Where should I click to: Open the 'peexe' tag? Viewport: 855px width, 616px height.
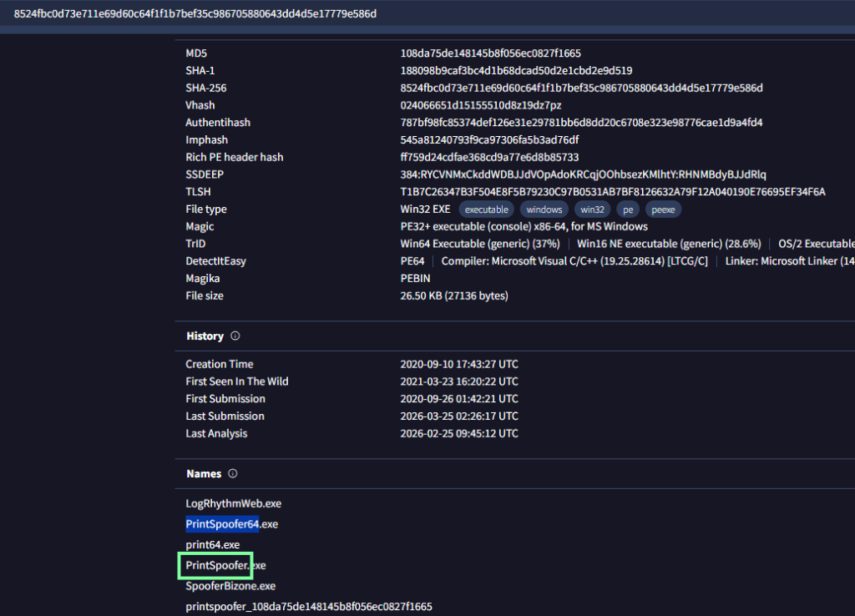[662, 210]
